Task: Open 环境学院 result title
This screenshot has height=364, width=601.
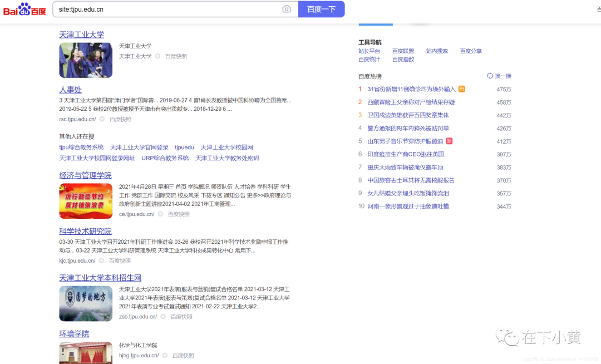Action: point(74,334)
